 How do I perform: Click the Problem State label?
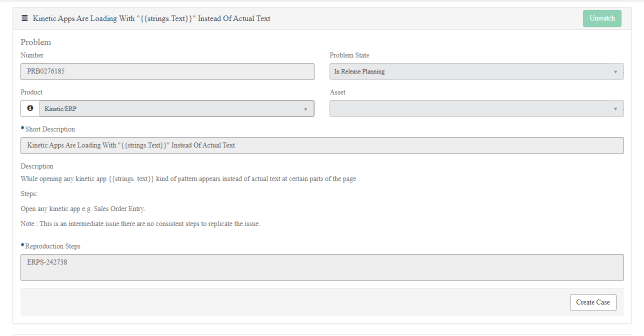pyautogui.click(x=349, y=55)
